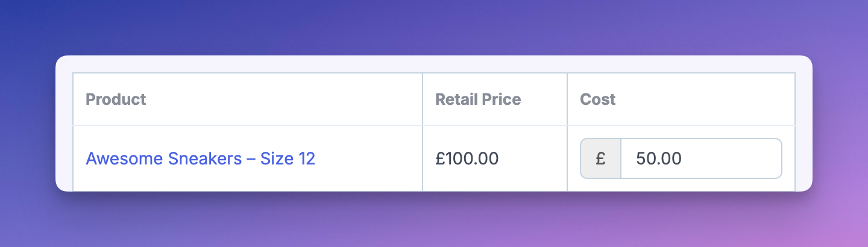This screenshot has height=247, width=868.
Task: Click the £100.00 retail price value
Action: tap(467, 159)
